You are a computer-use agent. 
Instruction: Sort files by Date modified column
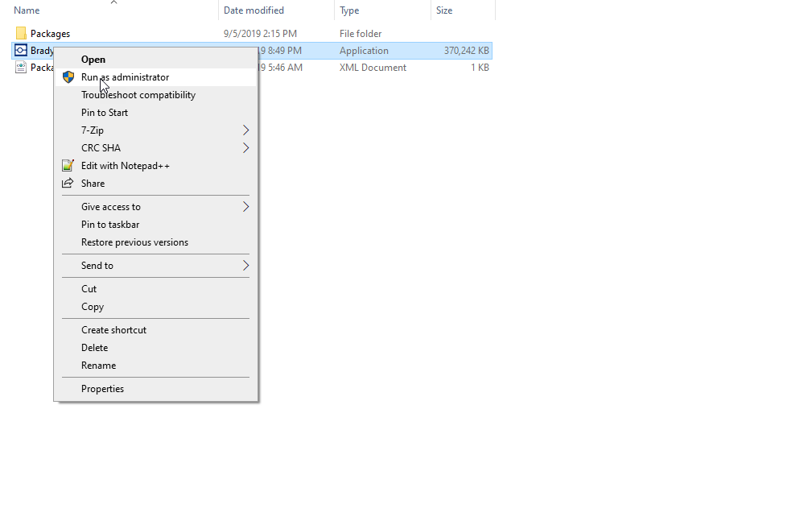tap(253, 10)
